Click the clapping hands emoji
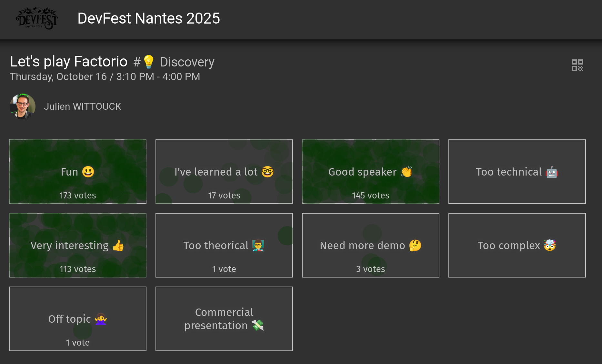 click(406, 172)
